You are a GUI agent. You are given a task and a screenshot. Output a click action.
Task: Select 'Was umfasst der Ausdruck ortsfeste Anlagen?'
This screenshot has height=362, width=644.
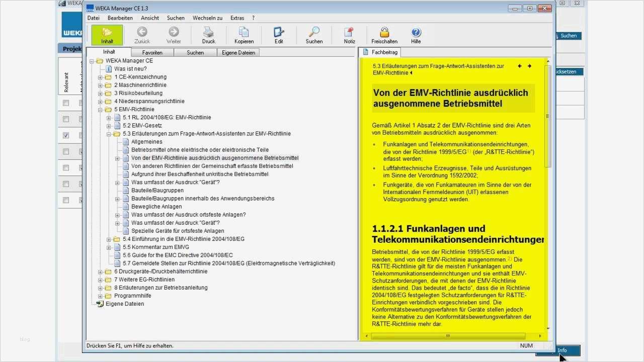tap(188, 215)
